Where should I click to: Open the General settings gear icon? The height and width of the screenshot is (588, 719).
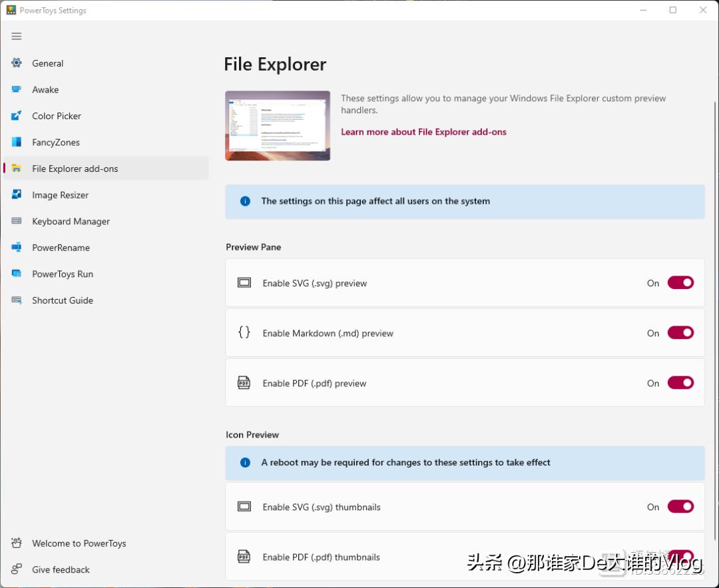click(x=16, y=63)
